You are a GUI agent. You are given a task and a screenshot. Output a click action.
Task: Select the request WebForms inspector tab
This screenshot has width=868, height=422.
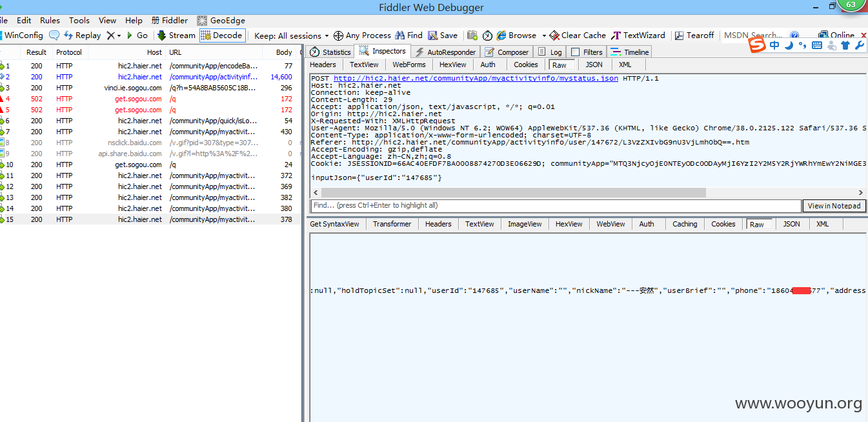[409, 65]
